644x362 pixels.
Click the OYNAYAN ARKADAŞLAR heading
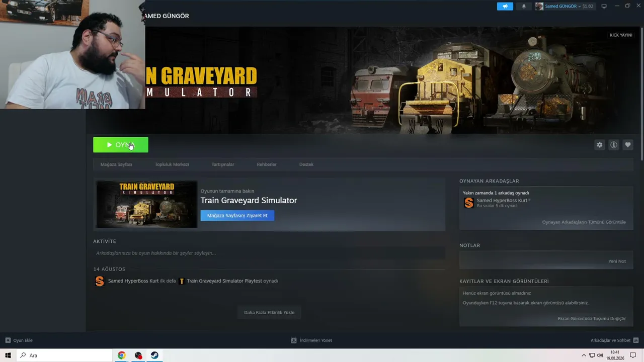[x=489, y=181]
